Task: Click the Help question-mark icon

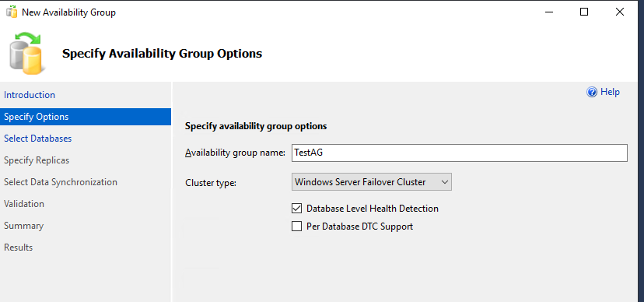Action: click(591, 92)
